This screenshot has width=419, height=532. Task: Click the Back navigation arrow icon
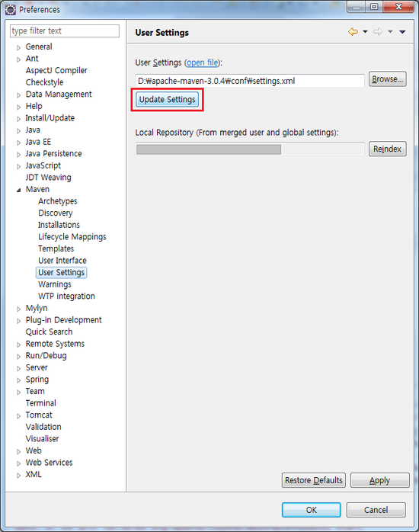coord(353,32)
